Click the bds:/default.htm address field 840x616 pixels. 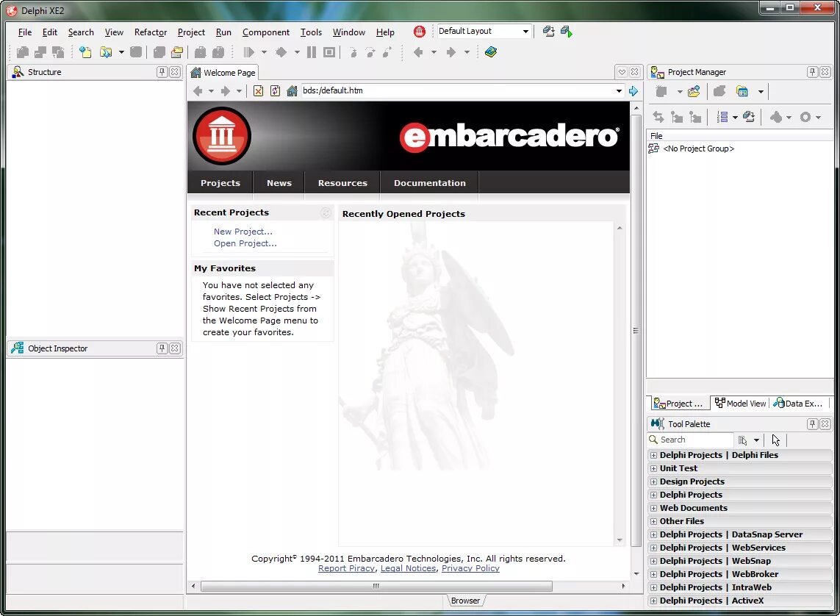click(456, 90)
